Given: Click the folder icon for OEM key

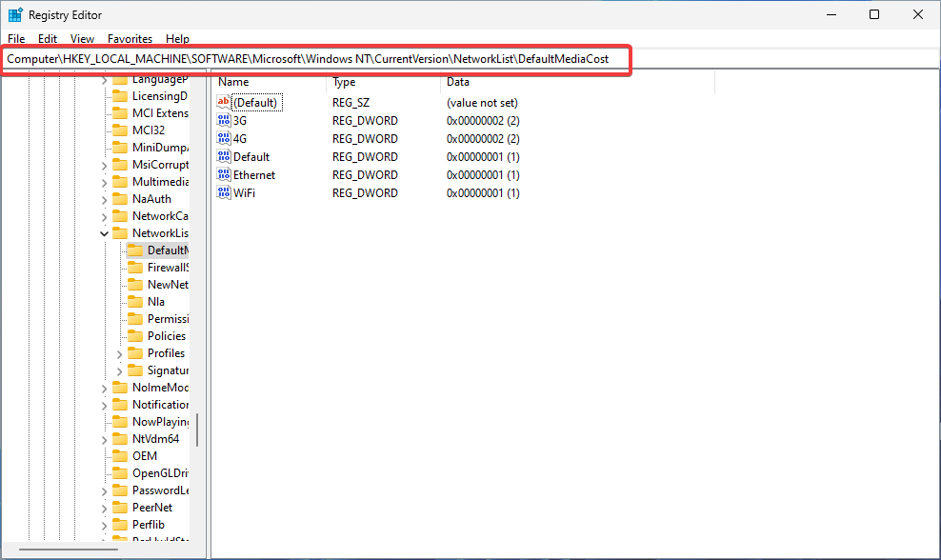Looking at the screenshot, I should (x=121, y=456).
